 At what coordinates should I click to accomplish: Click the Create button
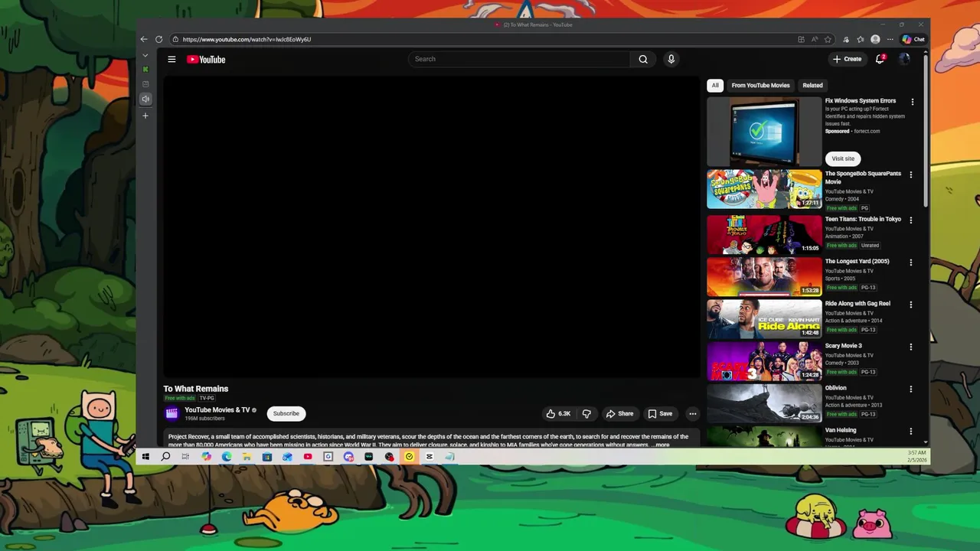[847, 59]
